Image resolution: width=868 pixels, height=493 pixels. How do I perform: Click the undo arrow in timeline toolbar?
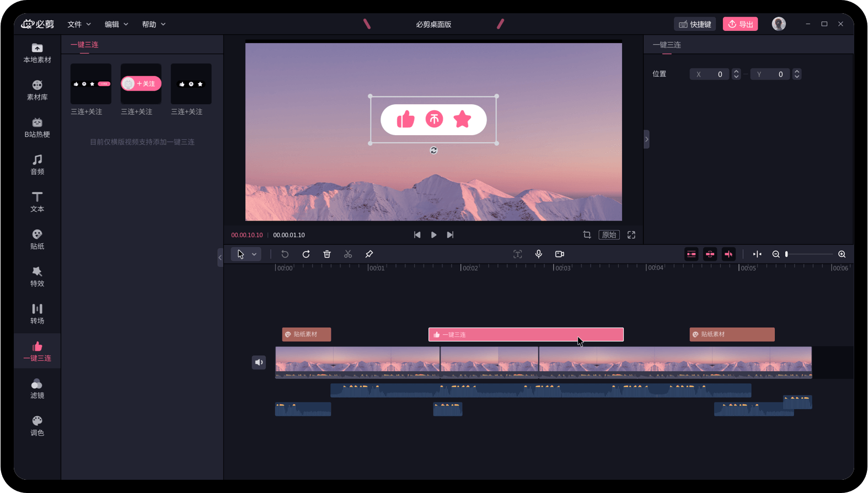pos(285,254)
